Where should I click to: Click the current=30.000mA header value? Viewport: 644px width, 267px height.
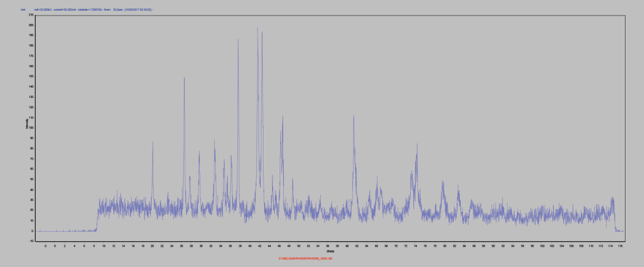pos(64,10)
